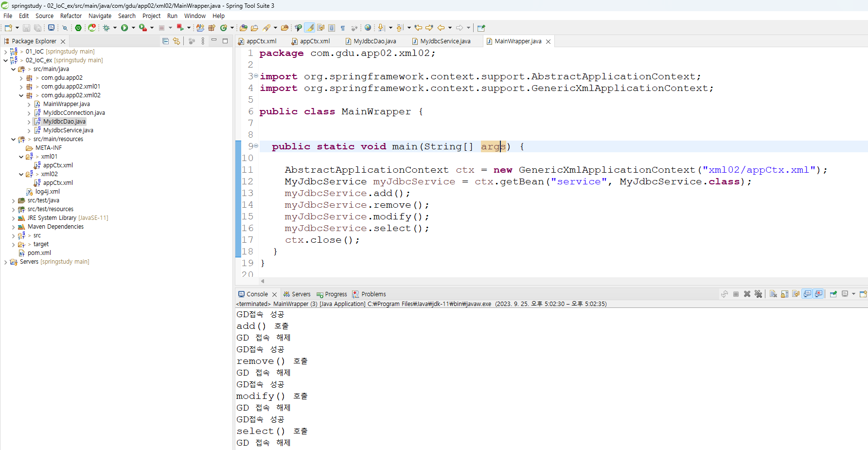
Task: Expand the Maven Dependencies node
Action: point(13,227)
